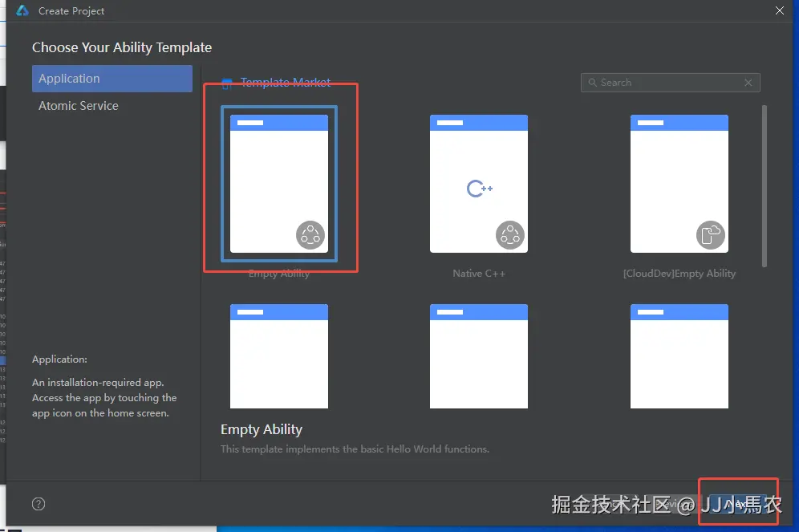
Task: Open help via the question mark icon
Action: coord(38,503)
